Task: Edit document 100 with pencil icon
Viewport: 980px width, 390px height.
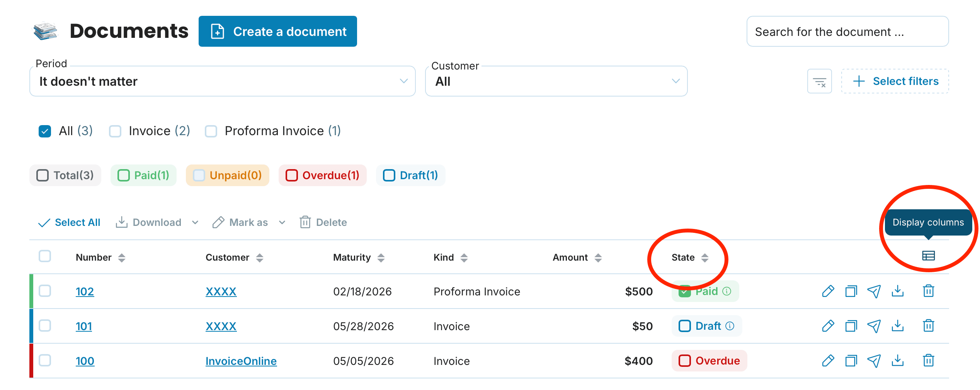Action: (828, 361)
